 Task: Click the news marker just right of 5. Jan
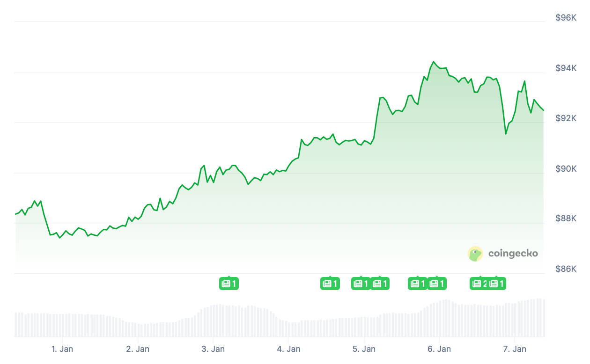[x=380, y=284]
